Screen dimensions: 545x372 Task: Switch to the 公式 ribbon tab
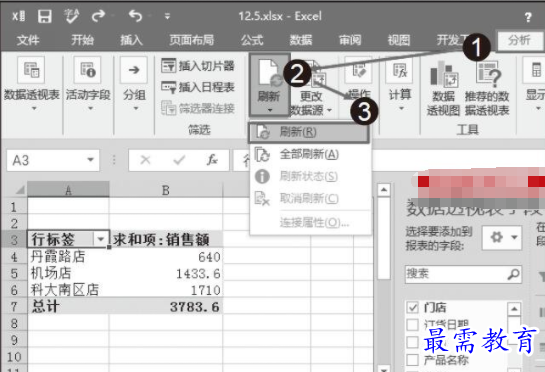click(252, 40)
